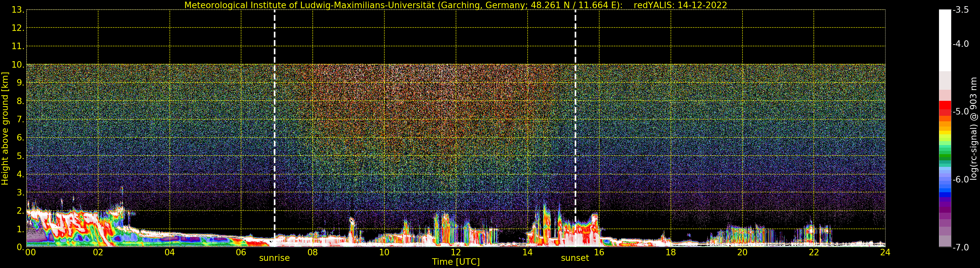This screenshot has height=268, width=980.
Task: Click the time tick label '04'
Action: 170,252
